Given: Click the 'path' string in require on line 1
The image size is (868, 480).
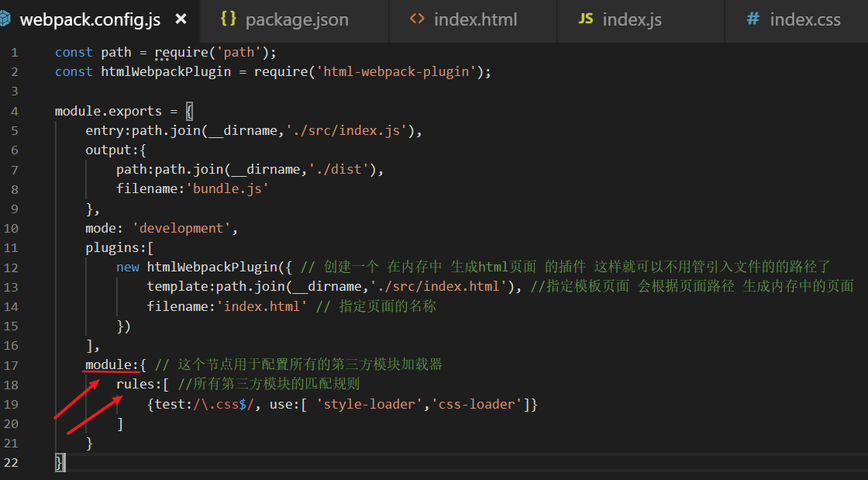Looking at the screenshot, I should click(x=239, y=53).
